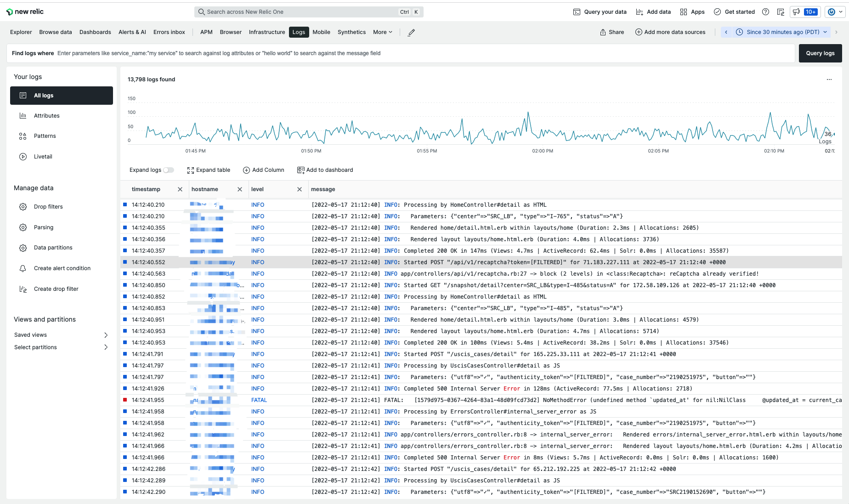Viewport: 849px width, 504px height.
Task: Open the chart three-dot options menu
Action: coord(829,79)
